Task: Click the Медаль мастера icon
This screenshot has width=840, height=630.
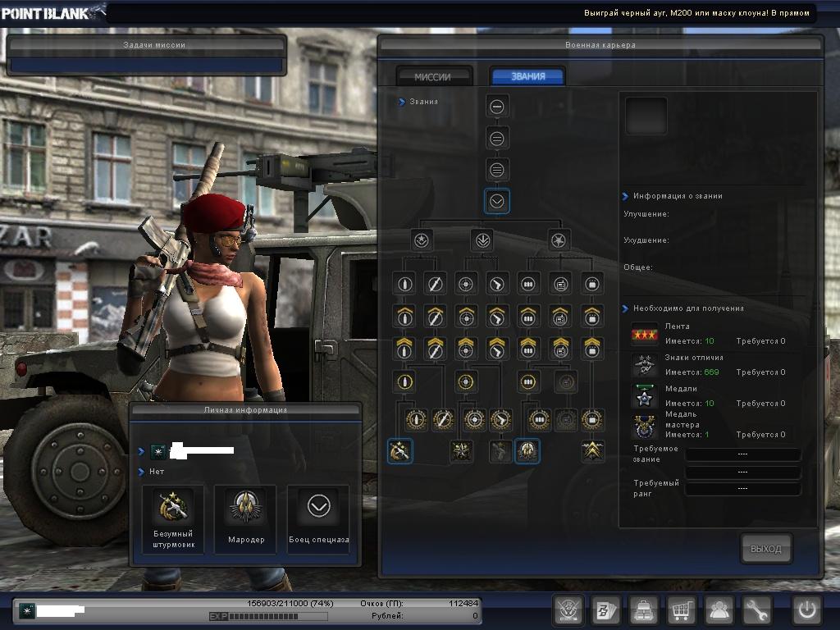Action: (x=645, y=427)
